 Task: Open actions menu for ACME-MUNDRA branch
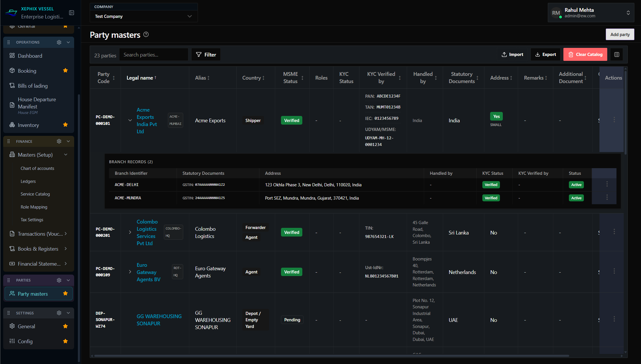[x=607, y=197]
